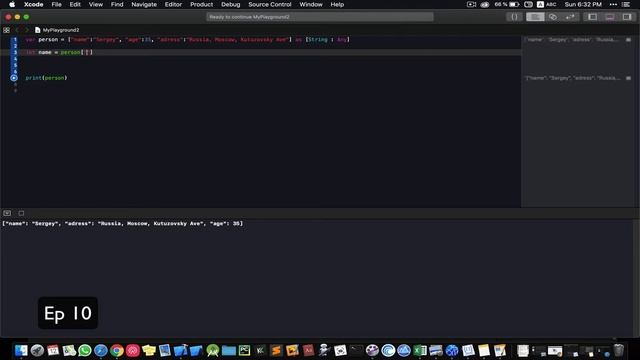The image size is (640, 360).
Task: Toggle the inspectors right panel
Action: coord(627,17)
